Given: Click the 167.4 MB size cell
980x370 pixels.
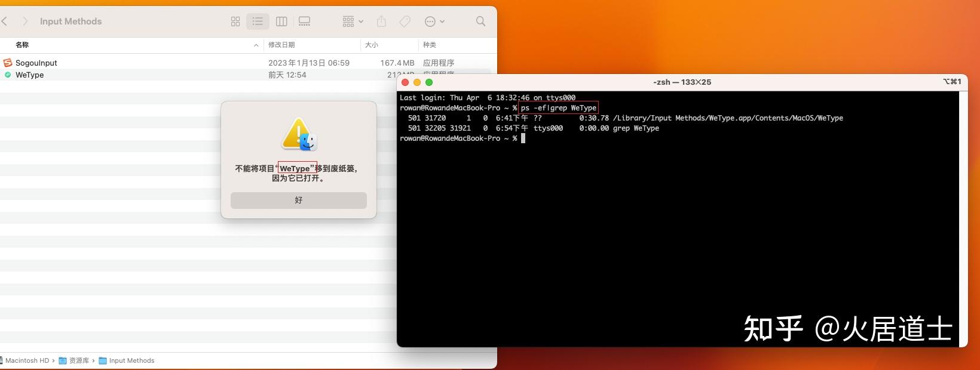Looking at the screenshot, I should point(397,63).
